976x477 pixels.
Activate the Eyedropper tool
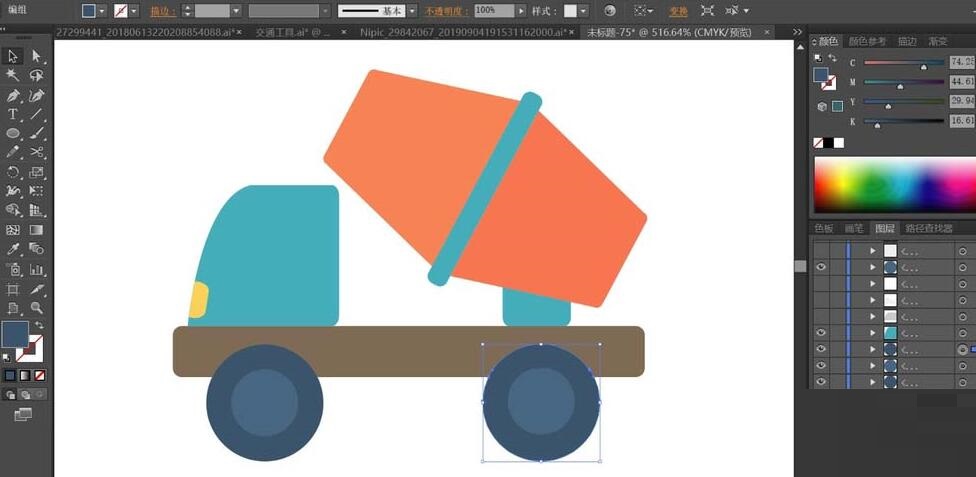pyautogui.click(x=13, y=249)
